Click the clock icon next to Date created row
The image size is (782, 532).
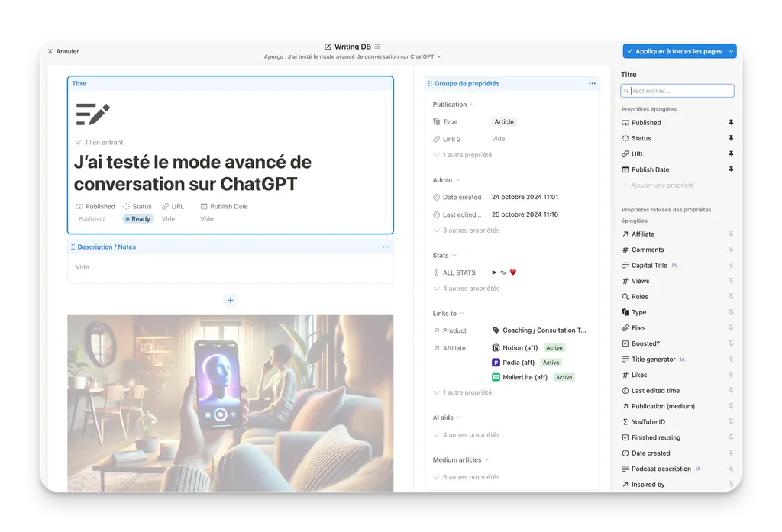[x=436, y=198]
